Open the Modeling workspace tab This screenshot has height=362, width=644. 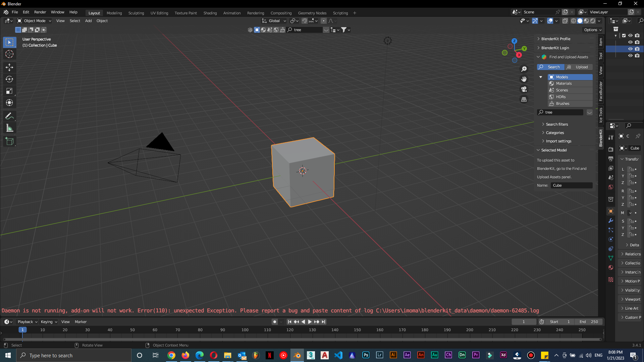[x=114, y=13]
